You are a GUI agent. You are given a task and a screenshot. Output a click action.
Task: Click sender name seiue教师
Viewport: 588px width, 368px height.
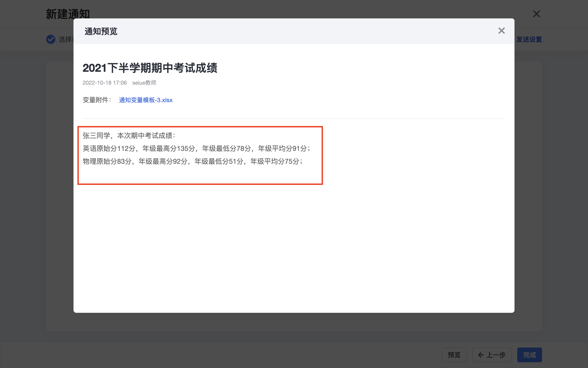[x=144, y=83]
